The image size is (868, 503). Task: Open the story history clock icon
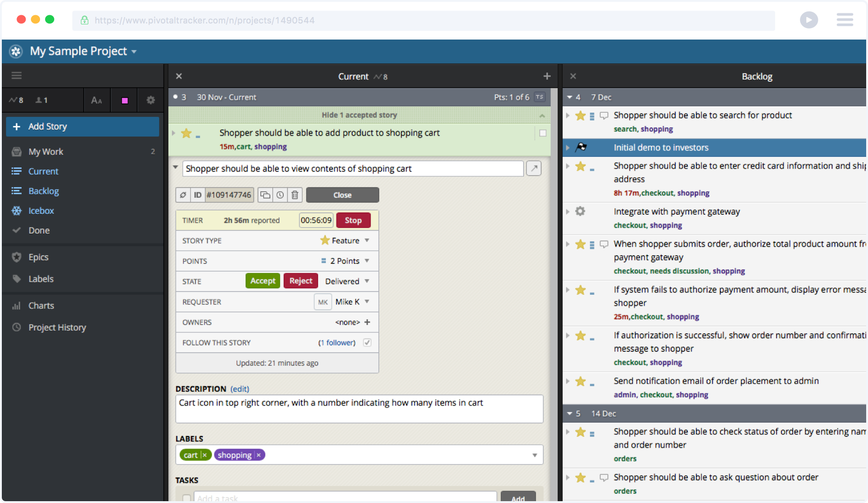click(x=280, y=194)
